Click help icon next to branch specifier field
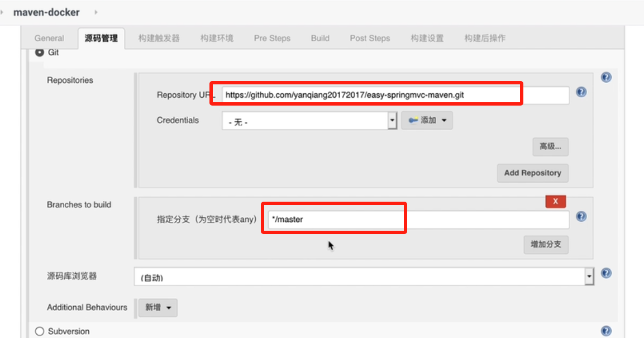This screenshot has height=338, width=644. [x=581, y=217]
